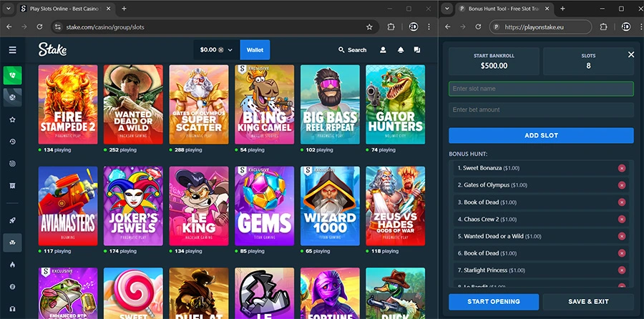Focus the Enter slot name field
Image resolution: width=644 pixels, height=319 pixels.
tap(541, 89)
